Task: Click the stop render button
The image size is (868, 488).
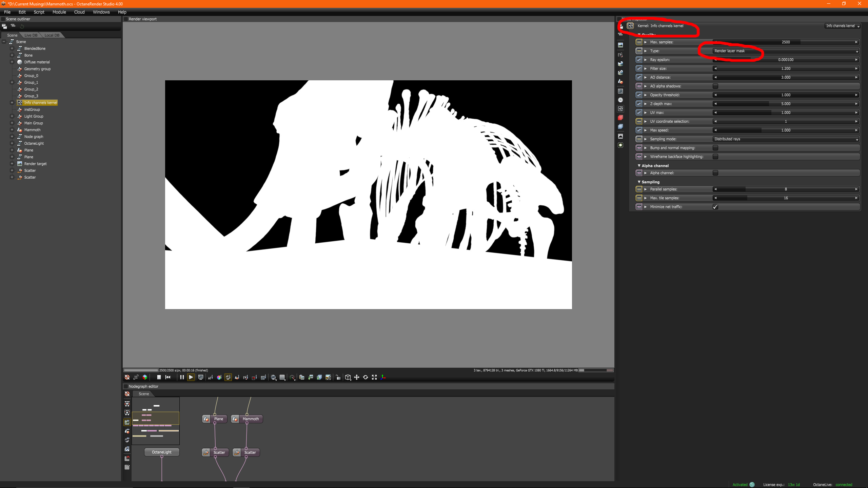Action: tap(159, 377)
